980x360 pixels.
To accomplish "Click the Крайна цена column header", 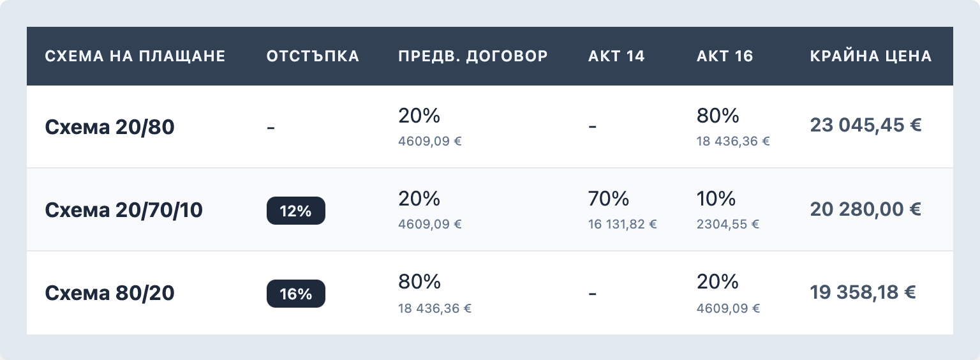I will [x=871, y=56].
